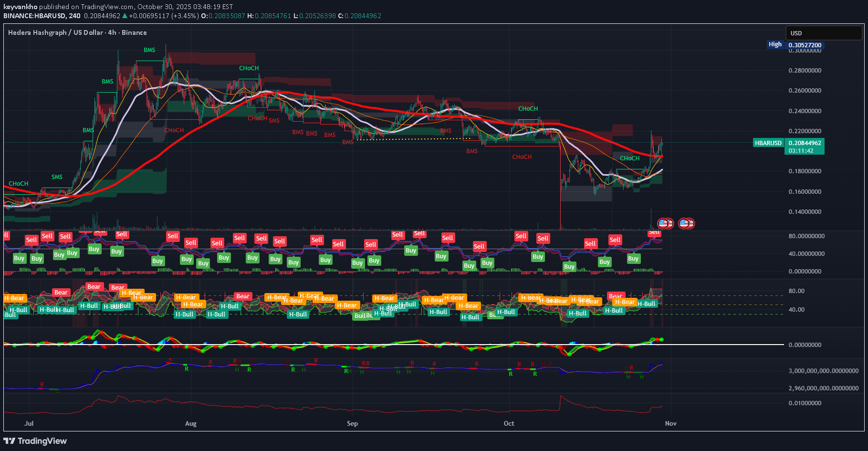Screen dimensions: 868x451
Task: Click the red SMS label on the chart
Action: (274, 121)
